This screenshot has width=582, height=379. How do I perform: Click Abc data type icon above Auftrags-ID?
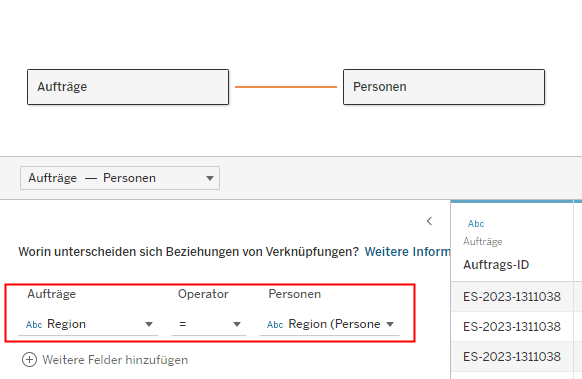point(476,224)
